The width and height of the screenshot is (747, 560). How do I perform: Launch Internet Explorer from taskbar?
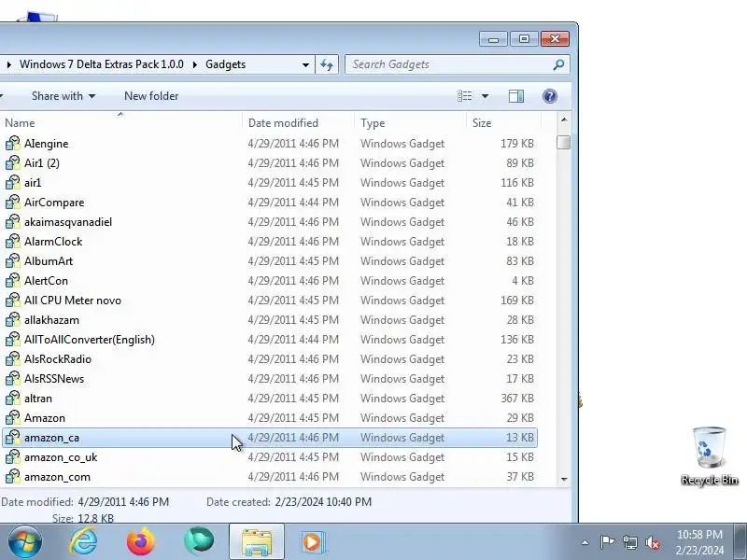click(83, 541)
